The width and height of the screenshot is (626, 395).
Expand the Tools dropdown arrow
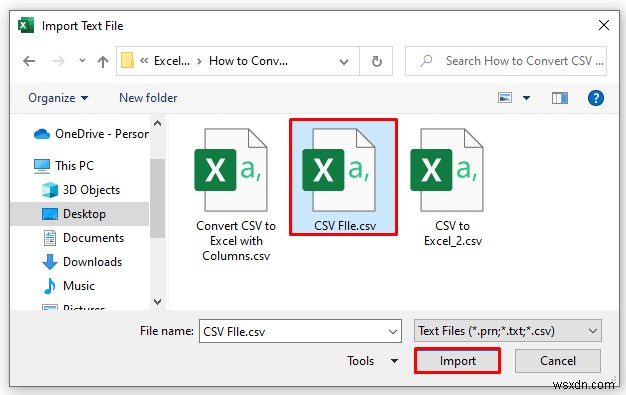point(394,361)
